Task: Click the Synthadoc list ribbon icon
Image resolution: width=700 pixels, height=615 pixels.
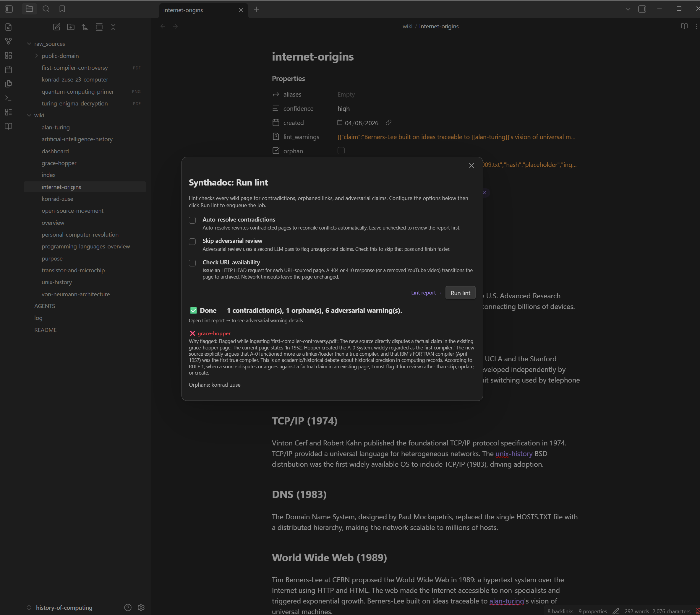Action: 9,112
